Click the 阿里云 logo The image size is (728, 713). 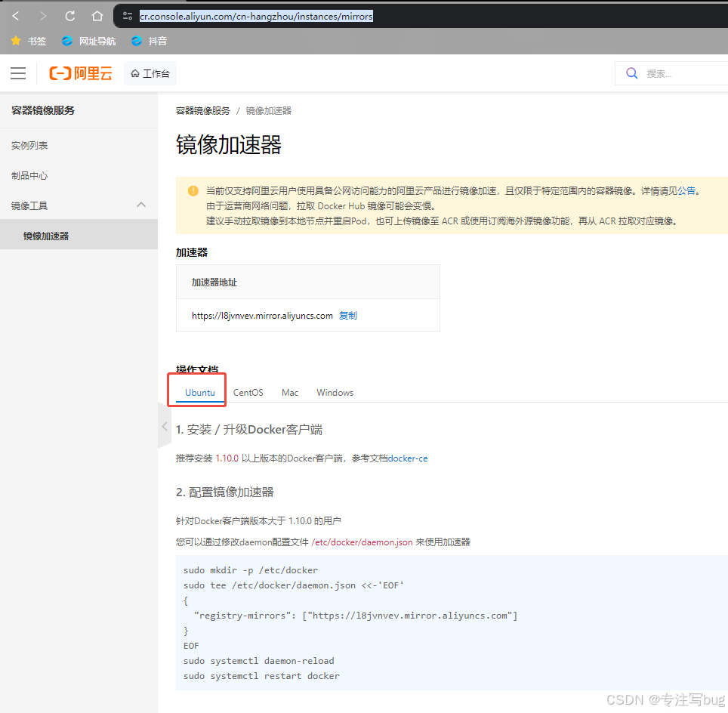[x=81, y=73]
